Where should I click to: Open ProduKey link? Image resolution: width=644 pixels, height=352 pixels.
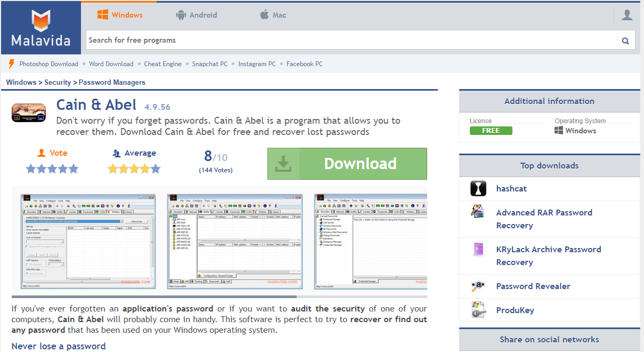coord(515,310)
